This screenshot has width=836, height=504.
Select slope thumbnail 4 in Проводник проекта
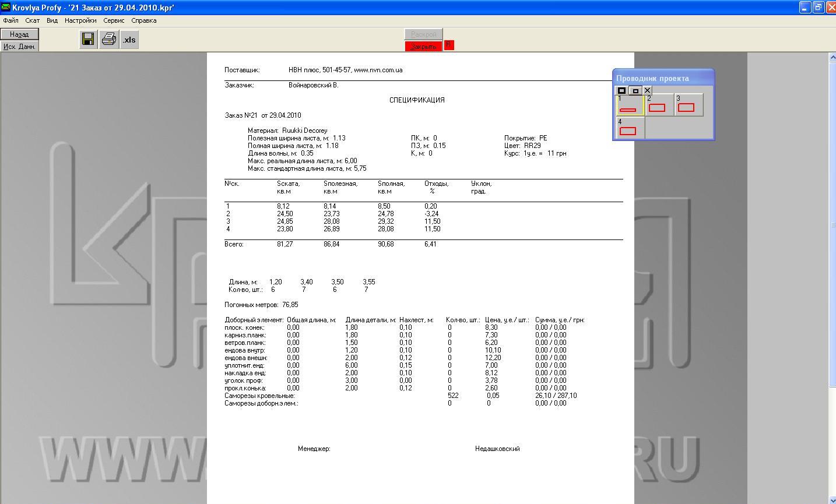[630, 128]
